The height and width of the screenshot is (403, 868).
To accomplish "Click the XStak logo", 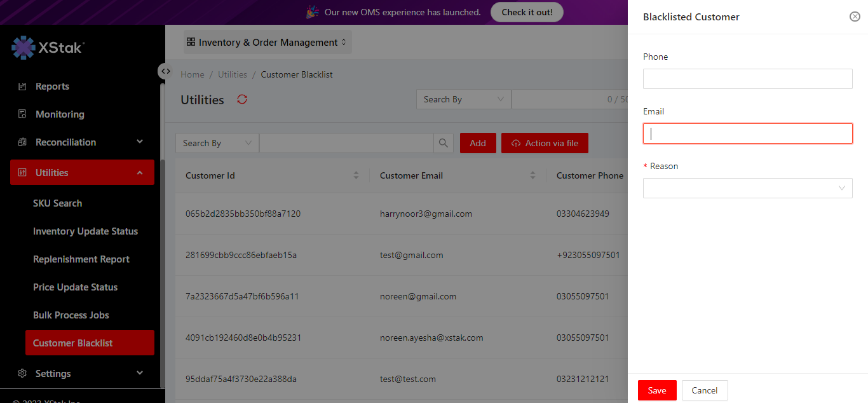I will point(48,47).
